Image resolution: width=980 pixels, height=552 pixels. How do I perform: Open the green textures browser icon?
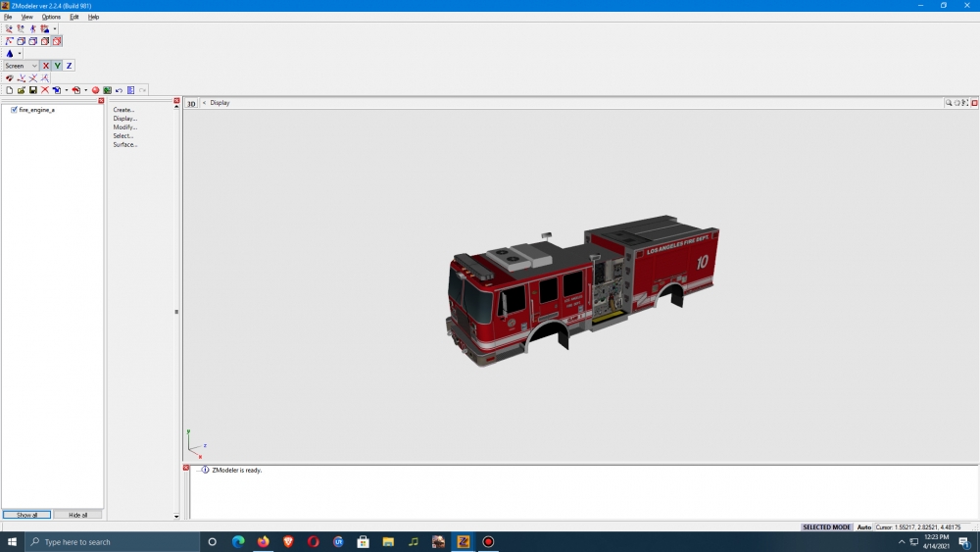(x=108, y=90)
